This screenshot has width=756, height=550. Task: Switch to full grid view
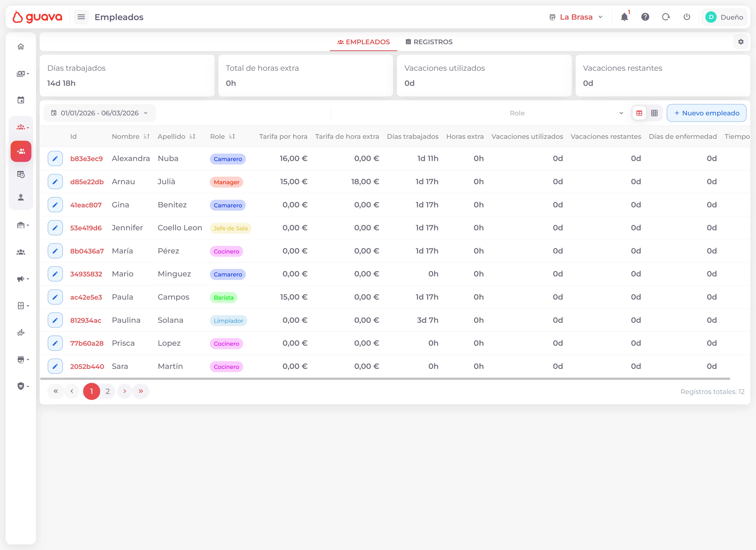pyautogui.click(x=654, y=113)
